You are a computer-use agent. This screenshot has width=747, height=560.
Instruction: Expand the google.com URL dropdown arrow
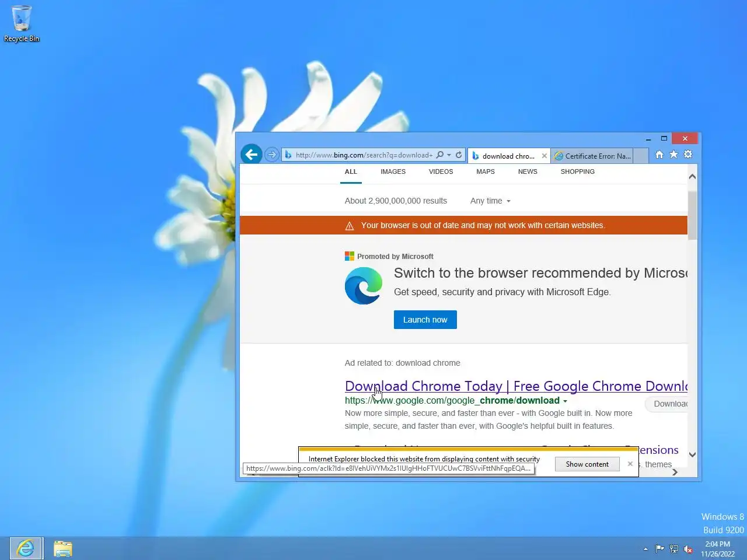click(x=565, y=401)
